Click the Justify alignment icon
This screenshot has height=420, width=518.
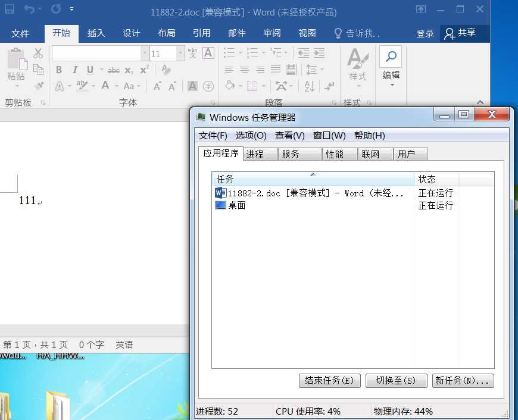click(x=276, y=70)
